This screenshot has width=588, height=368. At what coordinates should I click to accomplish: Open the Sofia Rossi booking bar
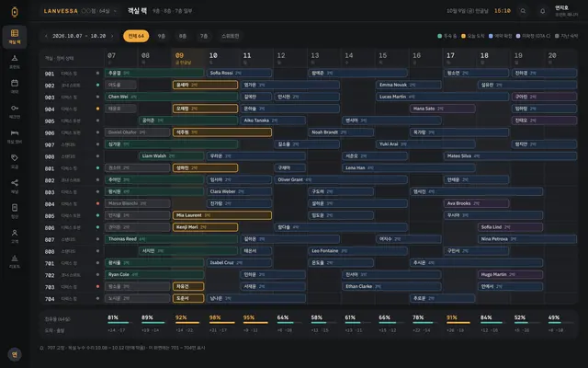(239, 73)
